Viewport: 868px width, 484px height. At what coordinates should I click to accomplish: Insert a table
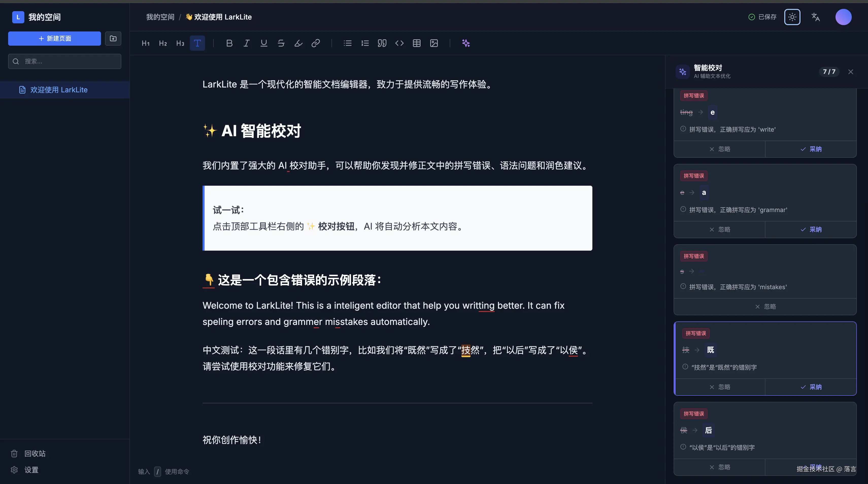click(x=417, y=43)
